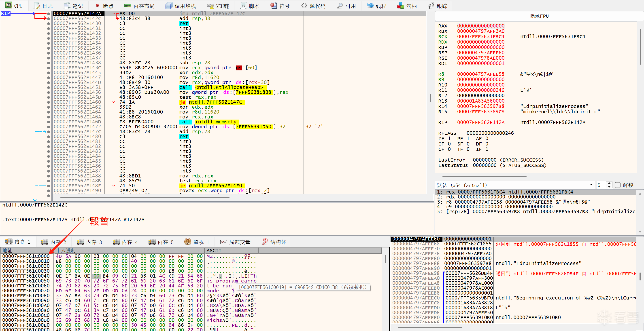The image size is (644, 331).
Task: Enable the 解锁 unlock checkbox
Action: [x=618, y=185]
